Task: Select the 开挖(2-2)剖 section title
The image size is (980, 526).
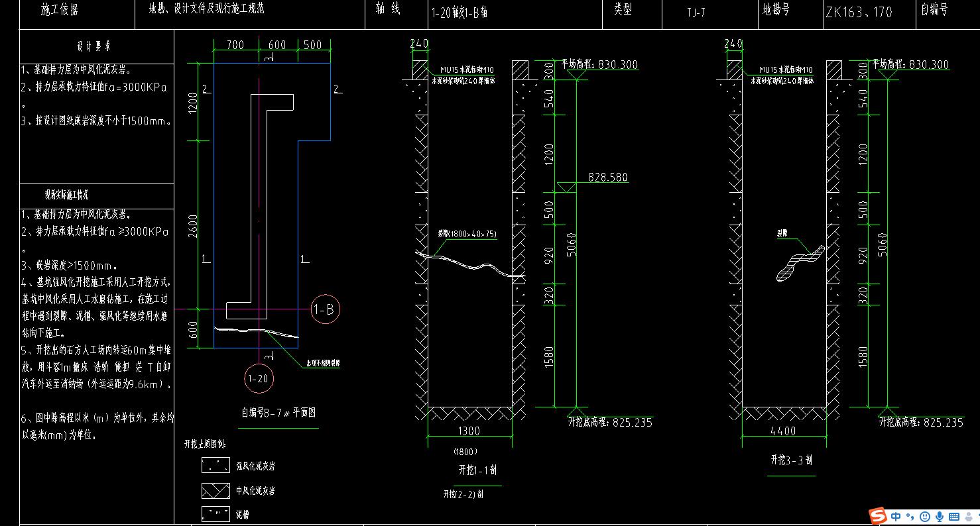Action: pyautogui.click(x=463, y=494)
